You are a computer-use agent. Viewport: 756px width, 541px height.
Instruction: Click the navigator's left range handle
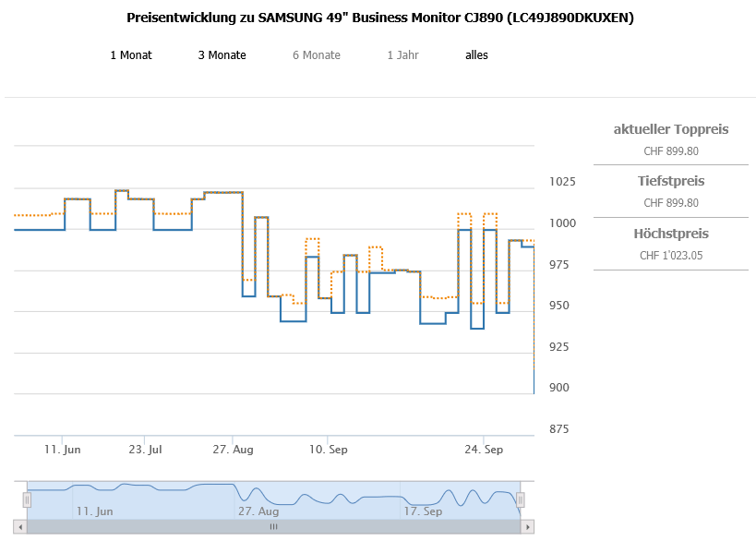click(x=27, y=499)
